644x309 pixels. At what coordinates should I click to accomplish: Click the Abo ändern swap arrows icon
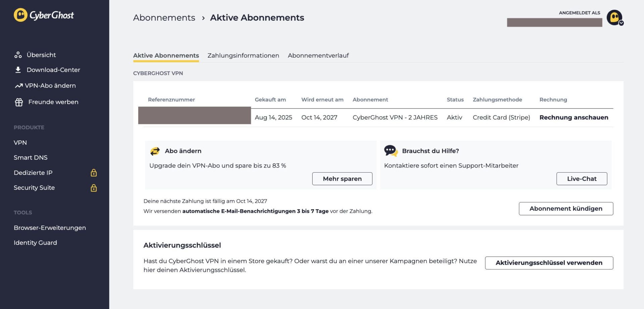coord(155,151)
